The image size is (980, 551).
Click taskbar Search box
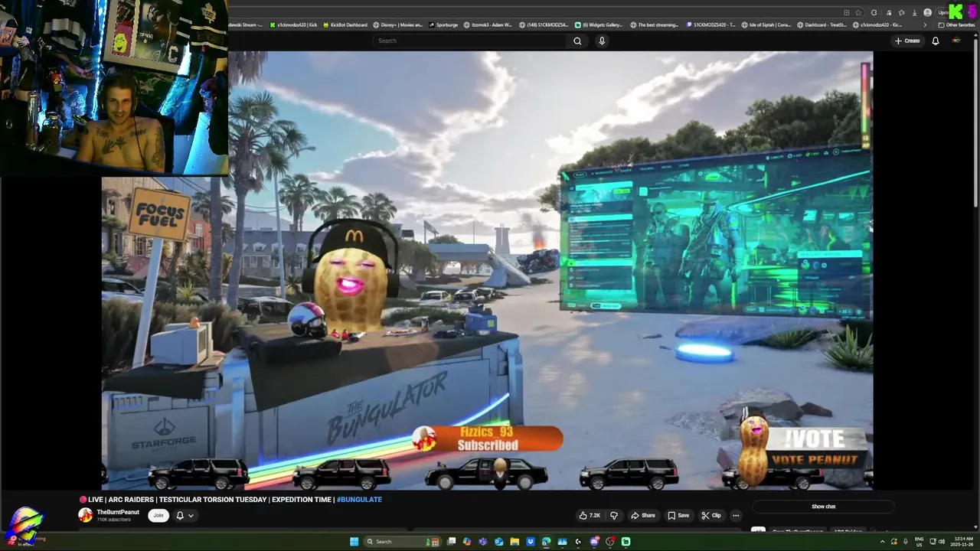pyautogui.click(x=402, y=542)
